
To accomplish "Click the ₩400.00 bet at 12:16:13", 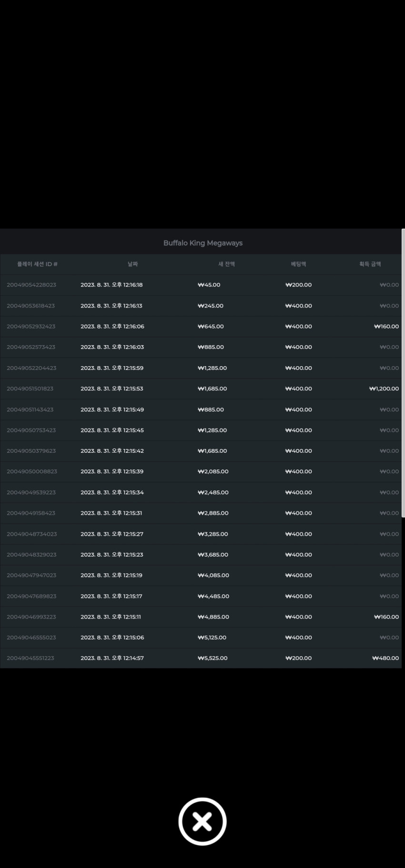I will pos(299,306).
